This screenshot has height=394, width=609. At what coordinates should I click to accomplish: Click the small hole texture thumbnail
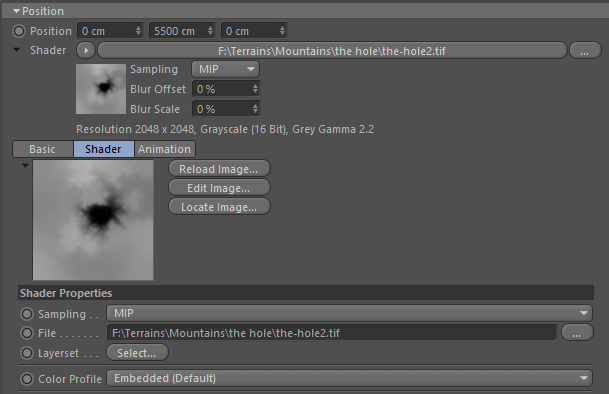tap(101, 89)
